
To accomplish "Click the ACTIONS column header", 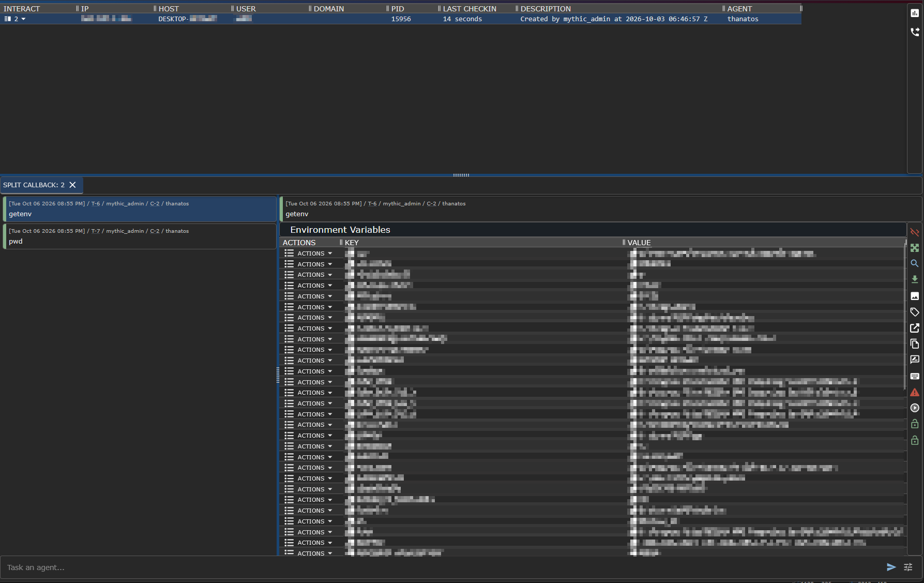I will pos(299,243).
